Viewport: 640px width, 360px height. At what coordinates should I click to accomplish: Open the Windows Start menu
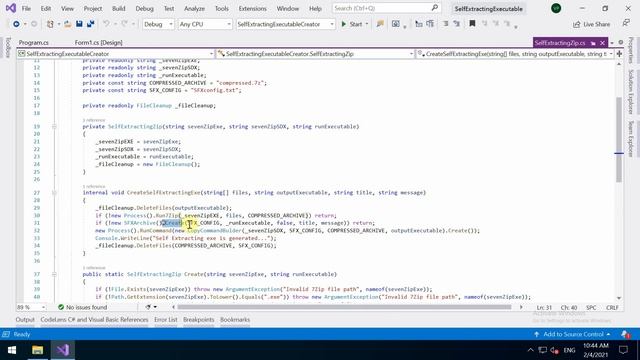[x=11, y=350]
